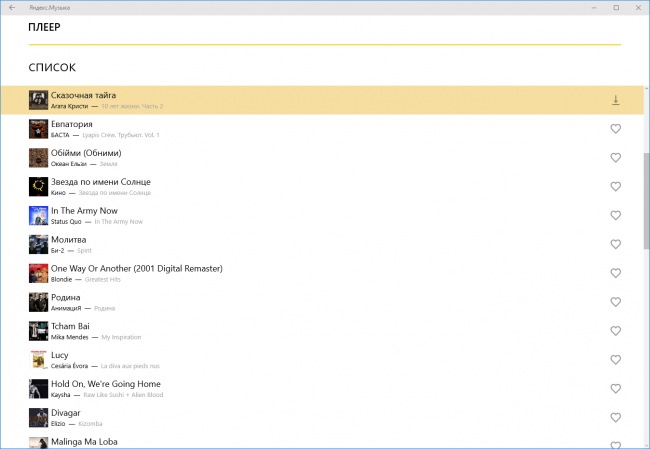The image size is (650, 449).
Task: Select the Tcham Bai album thumbnail
Action: pyautogui.click(x=39, y=331)
